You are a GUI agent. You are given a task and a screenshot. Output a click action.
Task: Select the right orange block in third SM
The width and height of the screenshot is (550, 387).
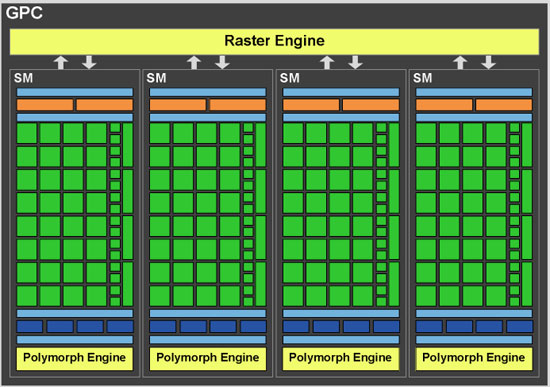(371, 105)
